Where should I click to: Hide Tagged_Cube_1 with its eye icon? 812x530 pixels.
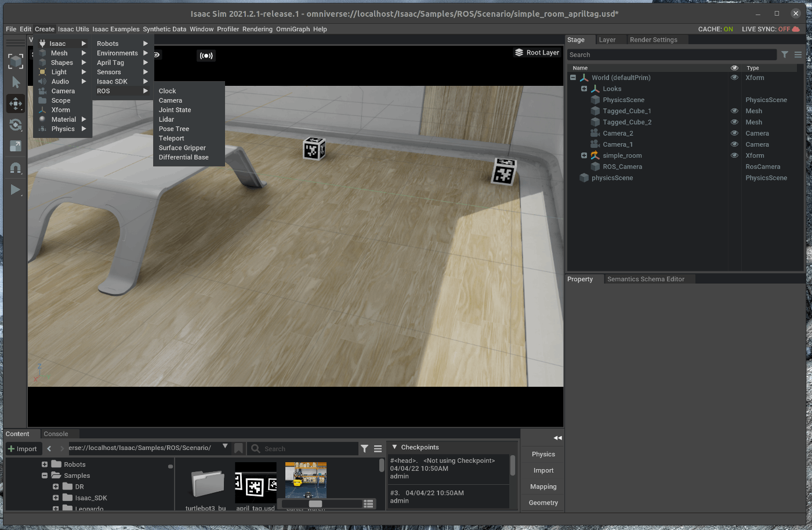tap(734, 111)
